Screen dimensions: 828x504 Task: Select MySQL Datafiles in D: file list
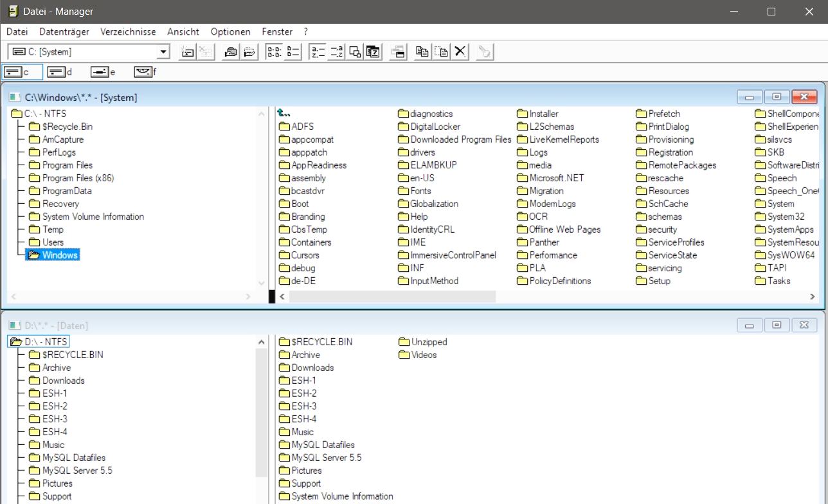coord(317,445)
